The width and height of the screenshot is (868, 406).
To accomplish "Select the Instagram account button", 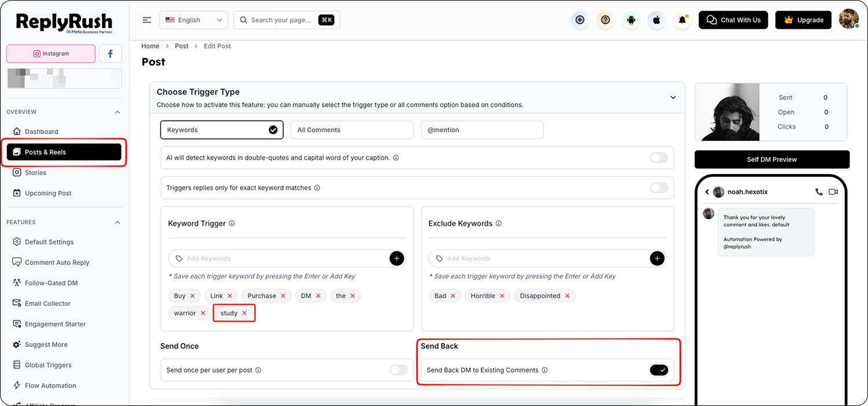I will [x=51, y=54].
